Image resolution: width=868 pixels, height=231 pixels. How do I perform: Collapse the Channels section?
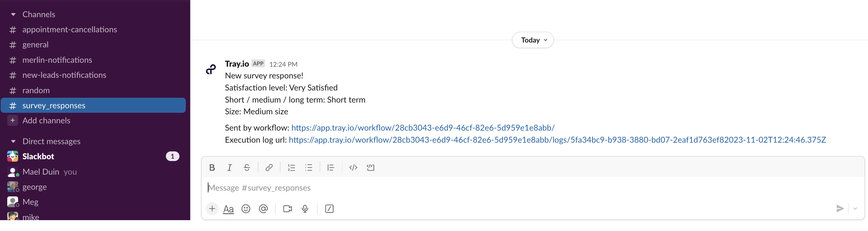(13, 14)
